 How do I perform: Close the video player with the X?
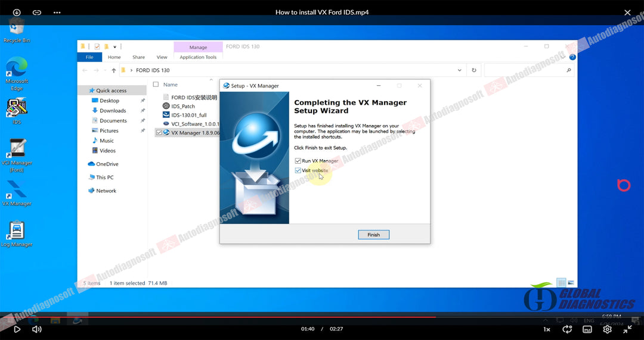point(627,13)
